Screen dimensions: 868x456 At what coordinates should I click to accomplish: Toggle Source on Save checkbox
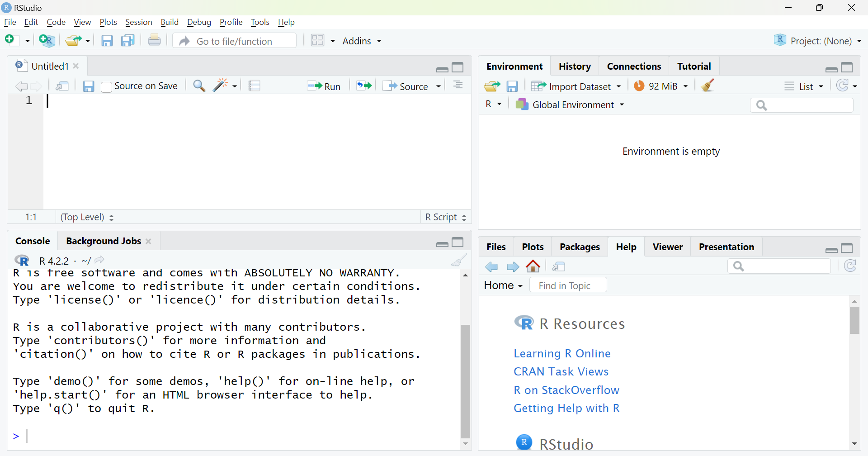coord(106,86)
